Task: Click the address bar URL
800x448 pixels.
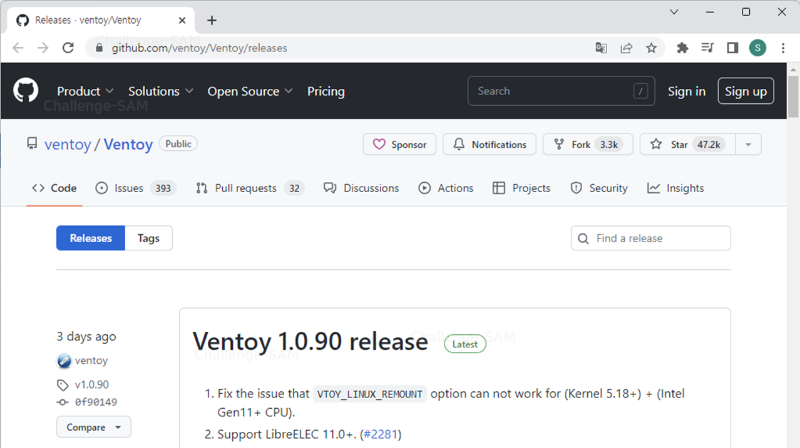Action: [199, 48]
